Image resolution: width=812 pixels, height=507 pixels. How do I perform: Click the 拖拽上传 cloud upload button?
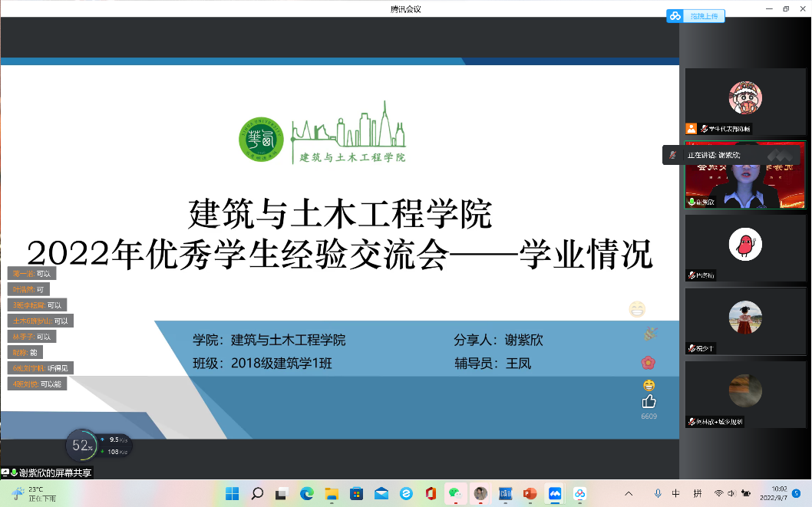click(695, 16)
